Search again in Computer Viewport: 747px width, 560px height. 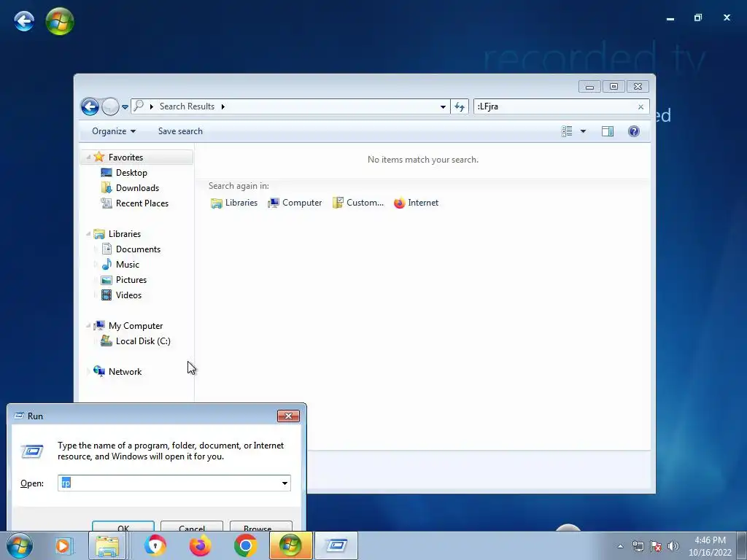[x=295, y=203]
